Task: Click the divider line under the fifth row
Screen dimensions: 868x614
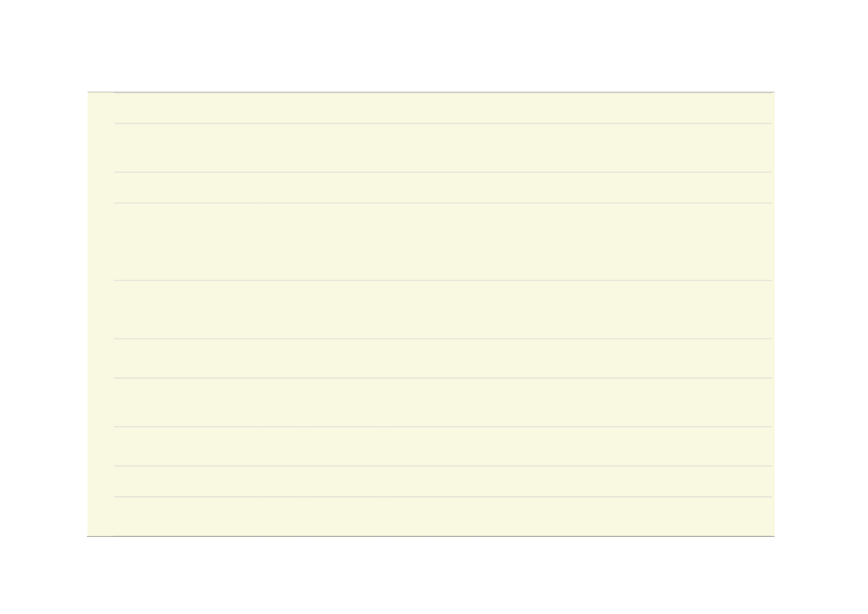Action: click(x=443, y=339)
